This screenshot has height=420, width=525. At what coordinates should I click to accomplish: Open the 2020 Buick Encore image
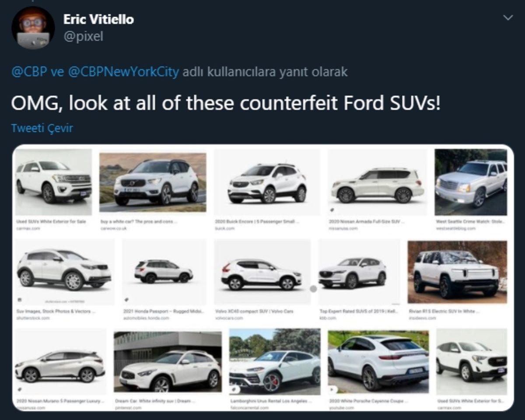[x=267, y=182]
